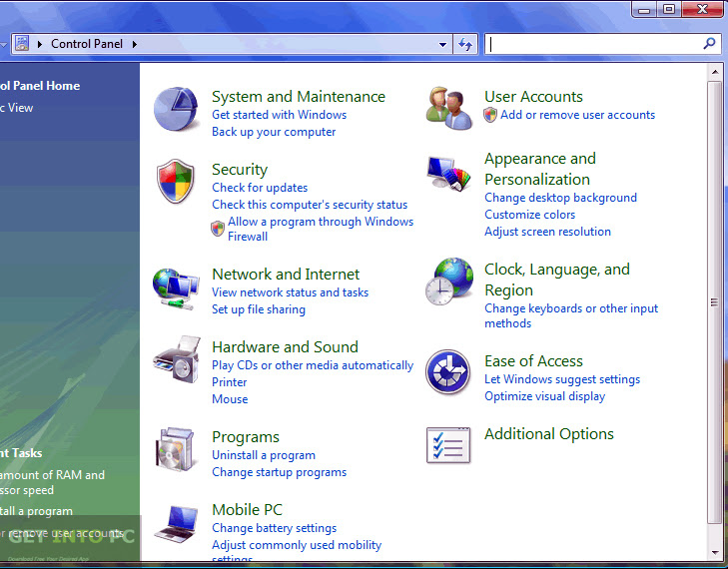Open Optimize visual display

coord(544,396)
